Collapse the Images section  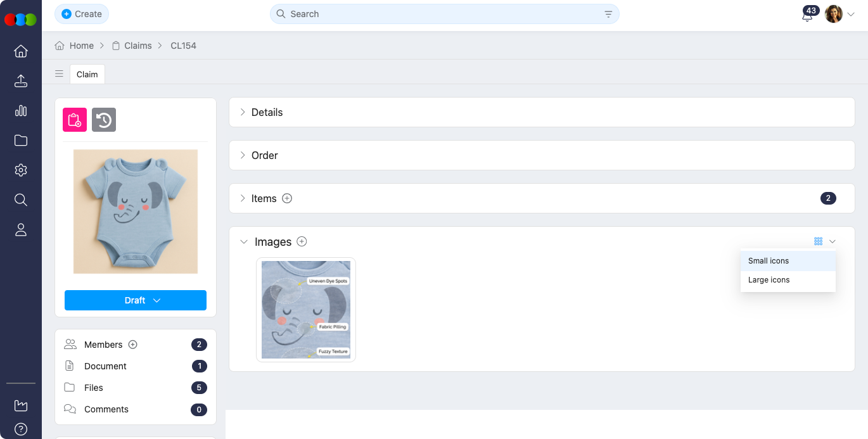[x=244, y=241]
